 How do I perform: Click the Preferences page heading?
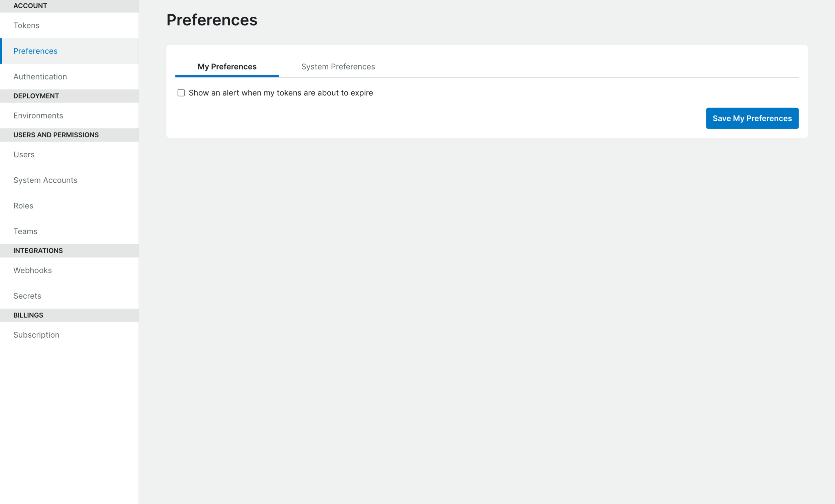(x=212, y=20)
